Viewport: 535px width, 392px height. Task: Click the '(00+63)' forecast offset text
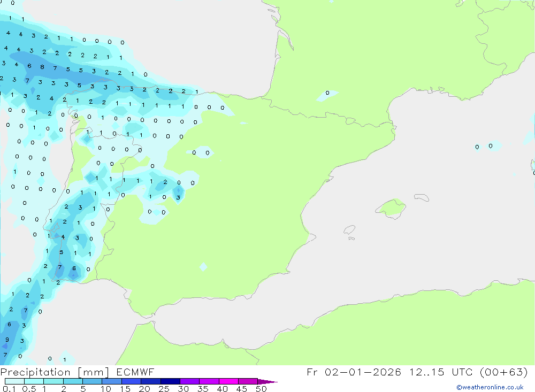(x=503, y=372)
